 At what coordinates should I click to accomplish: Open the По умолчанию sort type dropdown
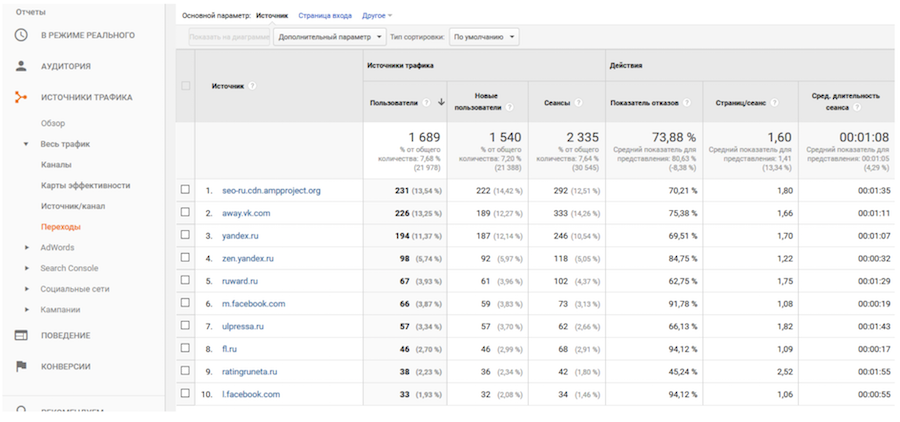point(484,37)
